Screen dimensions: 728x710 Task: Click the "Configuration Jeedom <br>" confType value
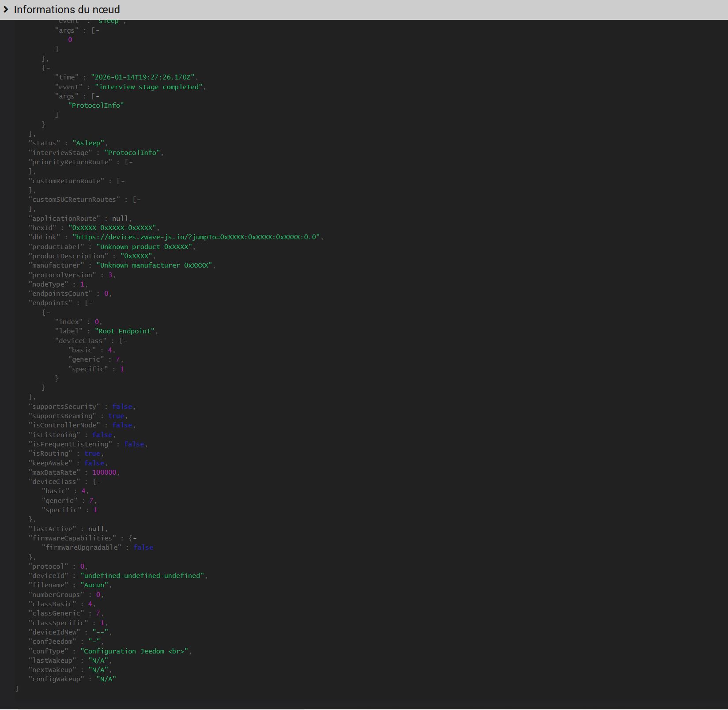[134, 651]
